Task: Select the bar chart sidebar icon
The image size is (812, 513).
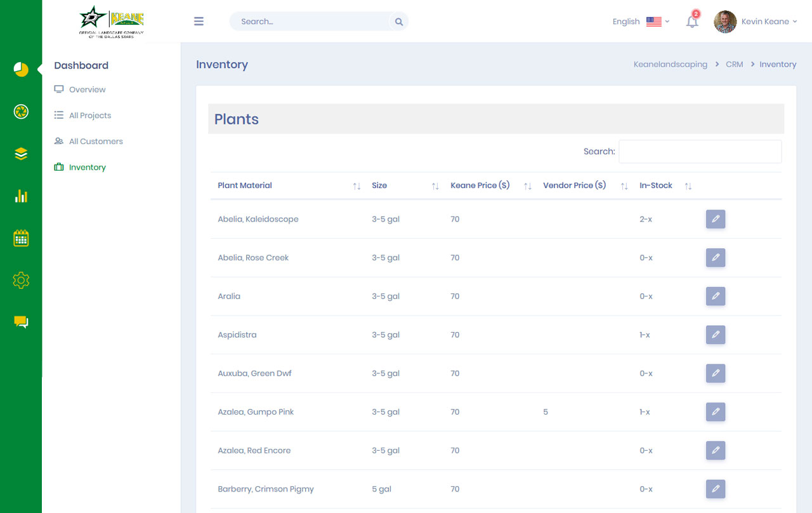Action: 21,196
